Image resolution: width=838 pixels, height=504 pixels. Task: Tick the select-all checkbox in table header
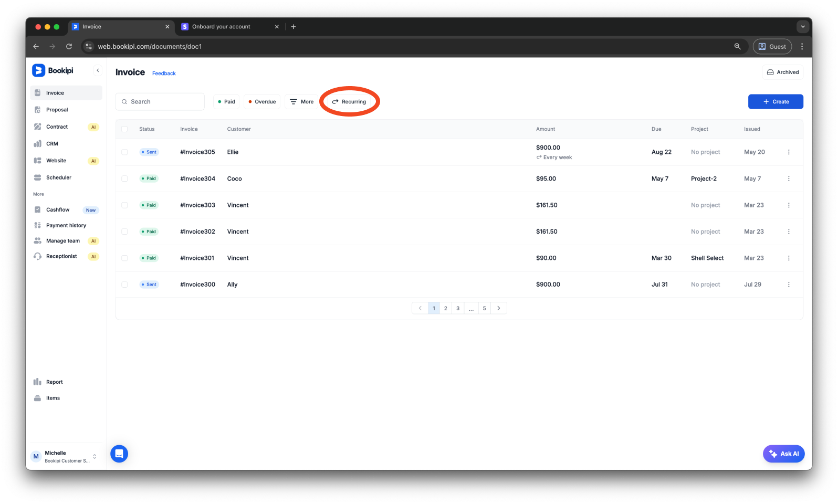pyautogui.click(x=124, y=129)
